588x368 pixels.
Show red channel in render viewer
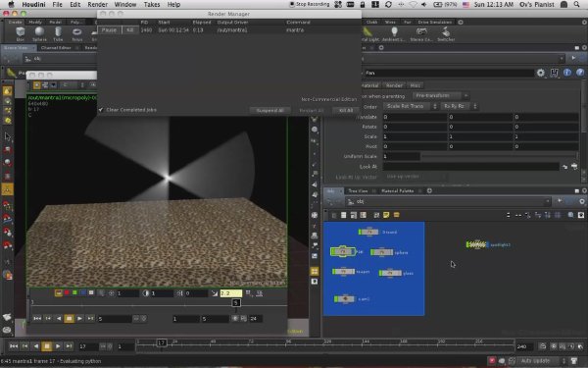pos(67,292)
